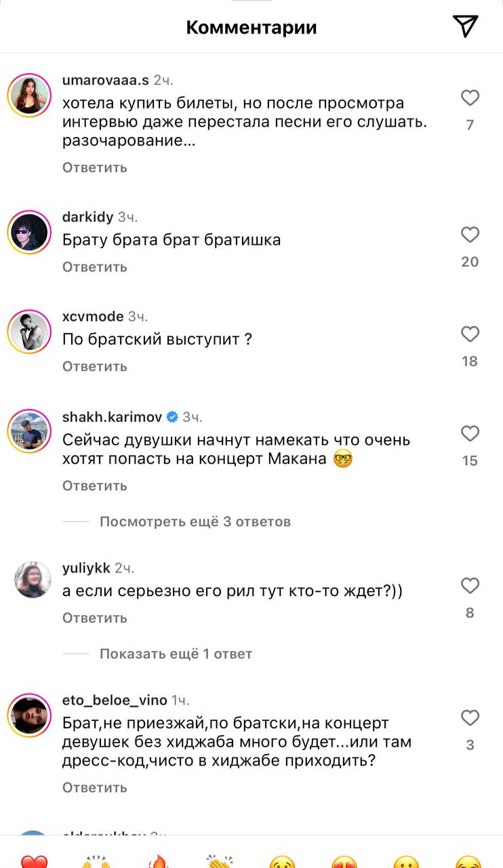
Task: Click the verified badge next to shakh.karimov
Action: click(172, 417)
